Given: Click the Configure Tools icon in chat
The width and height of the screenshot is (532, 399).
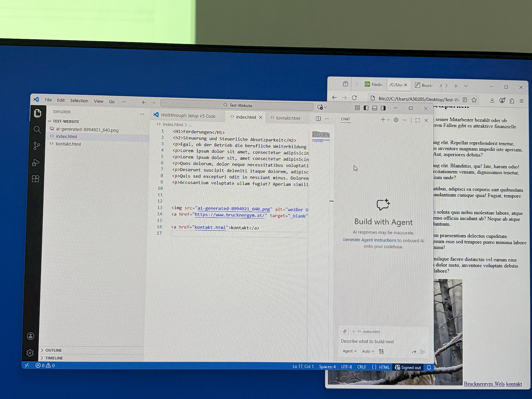Looking at the screenshot, I should pyautogui.click(x=381, y=351).
